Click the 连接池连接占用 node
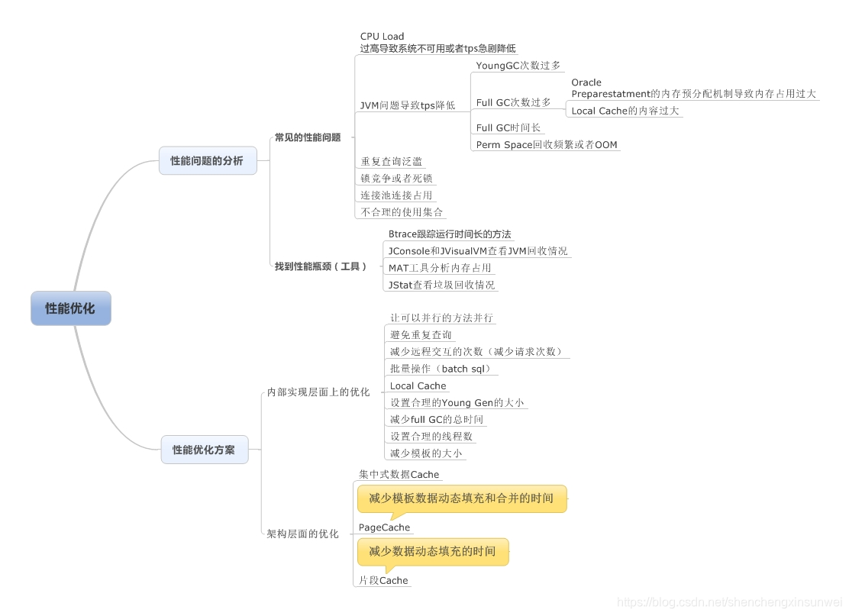 (x=396, y=195)
